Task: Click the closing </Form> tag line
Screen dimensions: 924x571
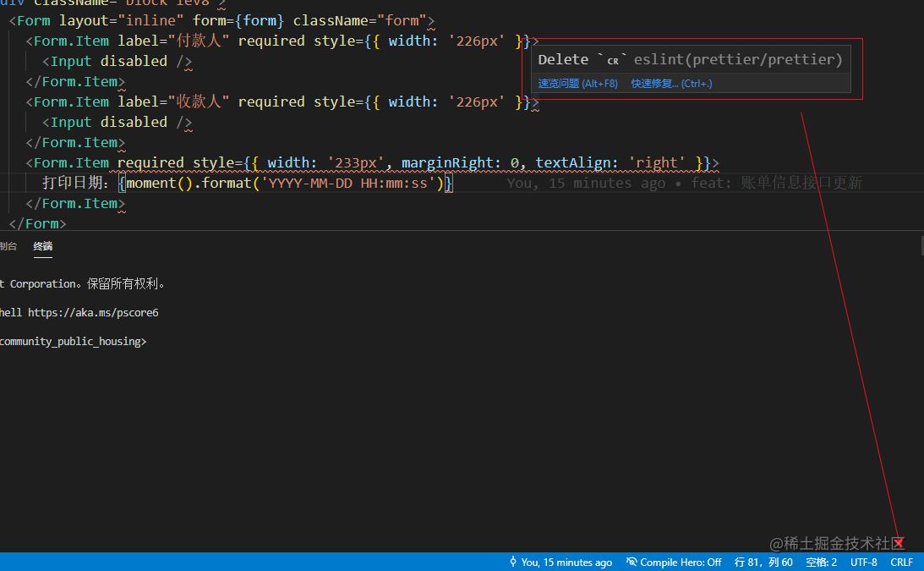Action: pyautogui.click(x=38, y=224)
